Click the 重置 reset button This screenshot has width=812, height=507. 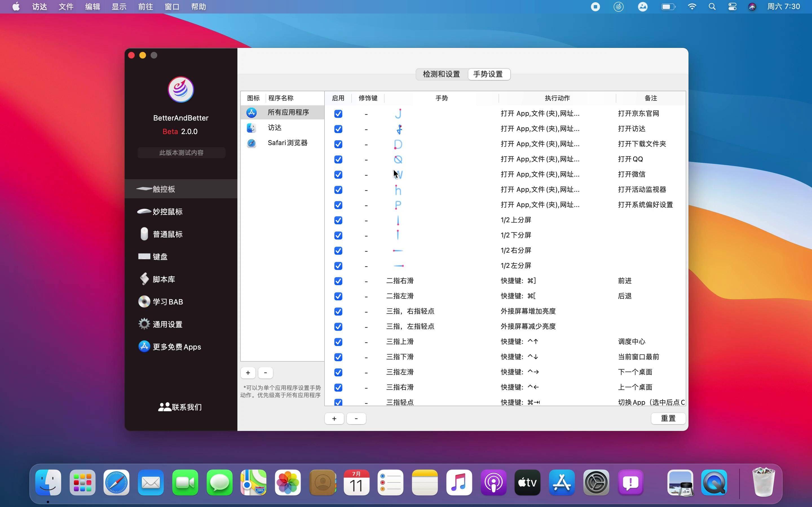tap(668, 418)
